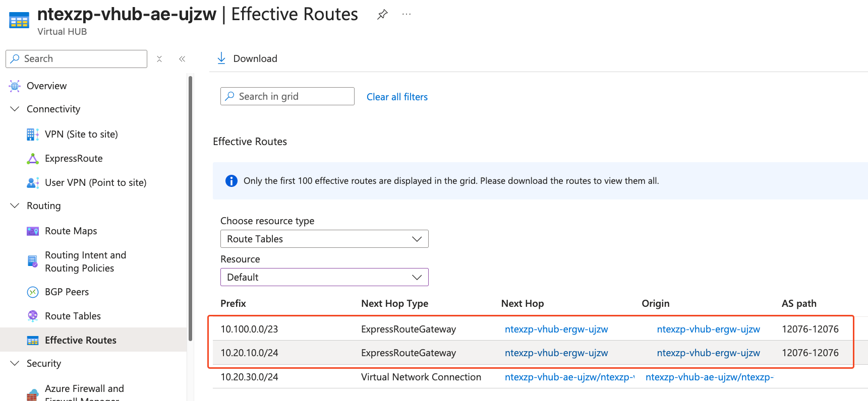Open origin link for 10.100.0.0/23

pyautogui.click(x=708, y=329)
